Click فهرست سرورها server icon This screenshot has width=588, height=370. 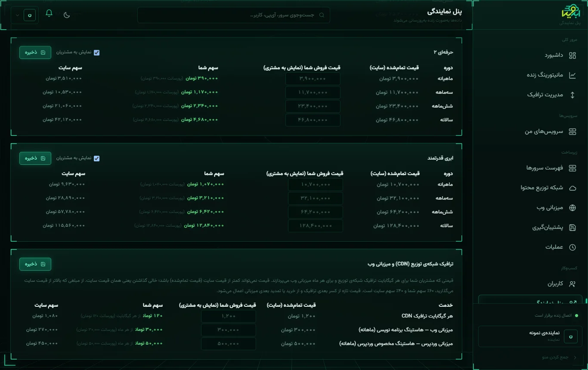click(572, 168)
